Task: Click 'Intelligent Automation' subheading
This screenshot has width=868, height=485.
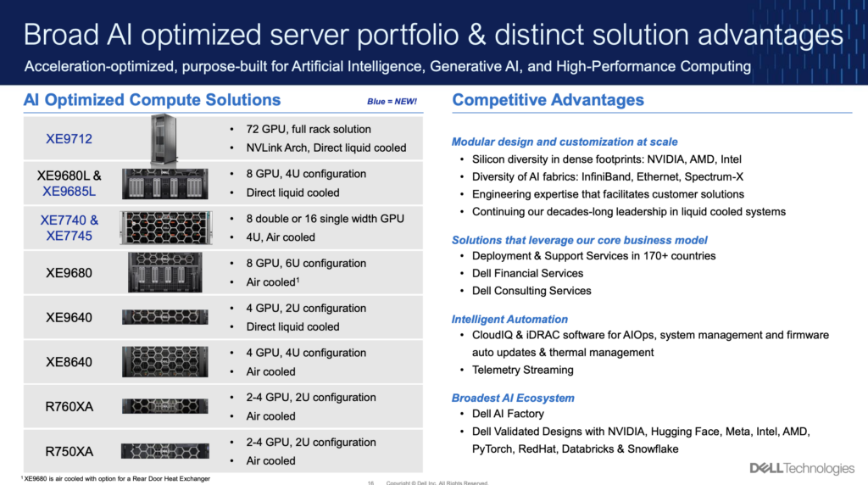Action: 509,320
